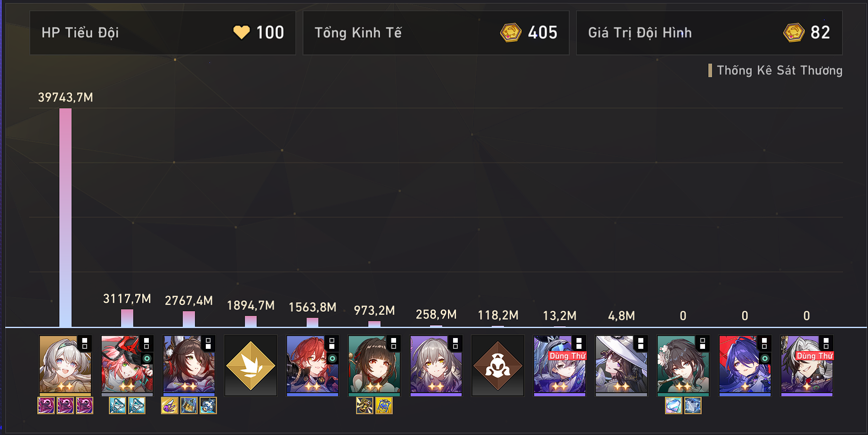The height and width of the screenshot is (435, 868).
Task: Select the red-haired character with 1563,8M damage
Action: coord(313,365)
